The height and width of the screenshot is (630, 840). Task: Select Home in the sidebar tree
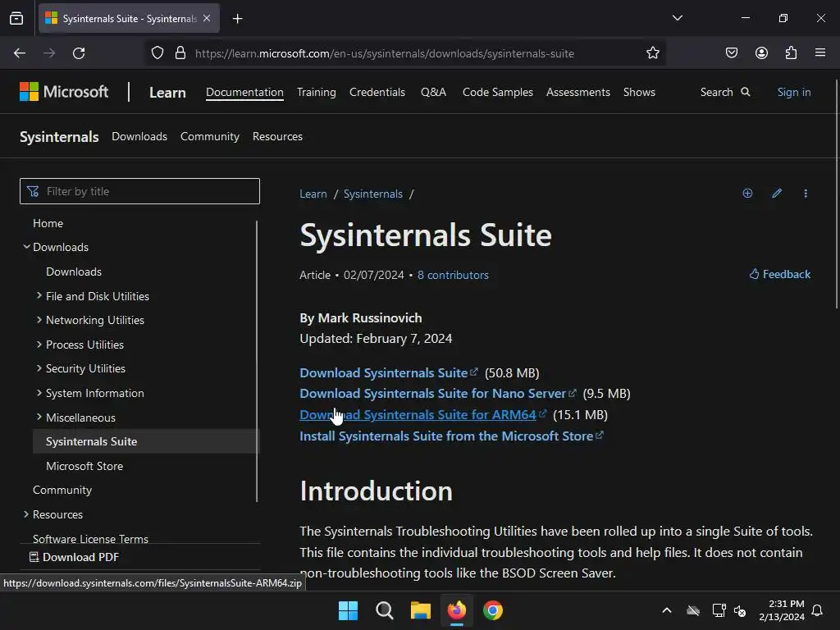[48, 223]
